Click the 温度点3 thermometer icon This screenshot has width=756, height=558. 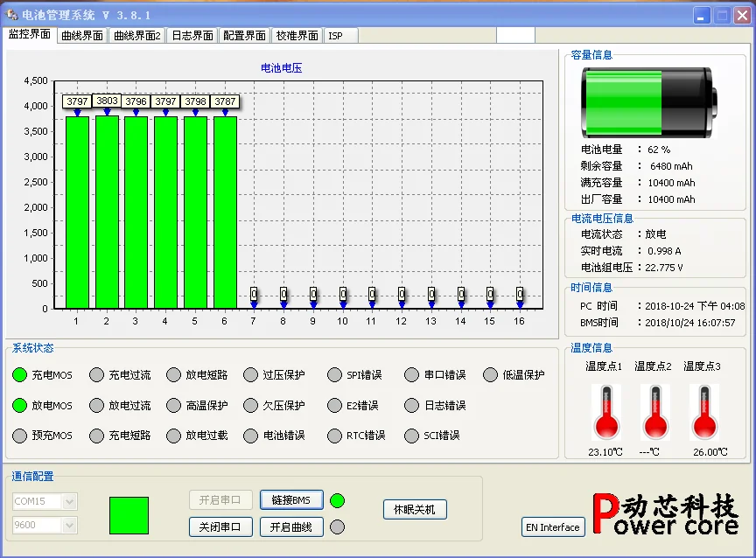pyautogui.click(x=703, y=413)
